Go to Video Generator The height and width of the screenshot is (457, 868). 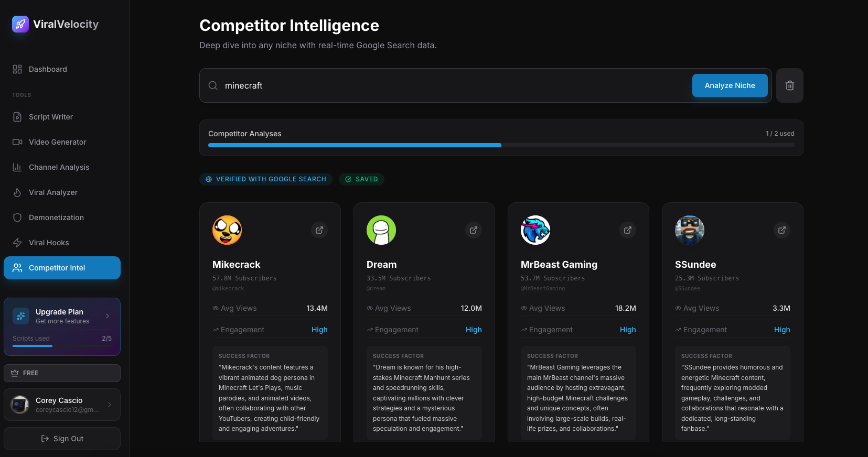coord(62,142)
